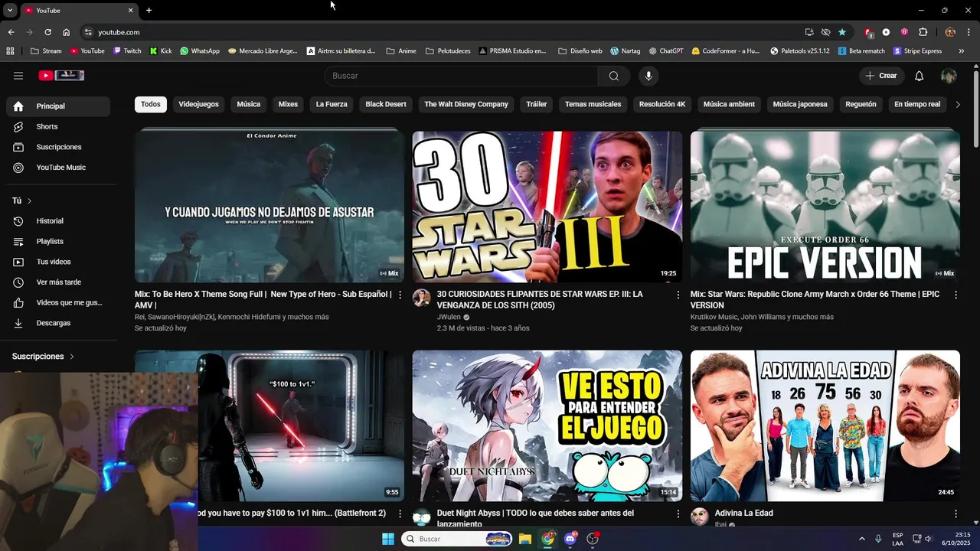
Task: Open the YouTube hamburger guide menu
Action: click(18, 76)
